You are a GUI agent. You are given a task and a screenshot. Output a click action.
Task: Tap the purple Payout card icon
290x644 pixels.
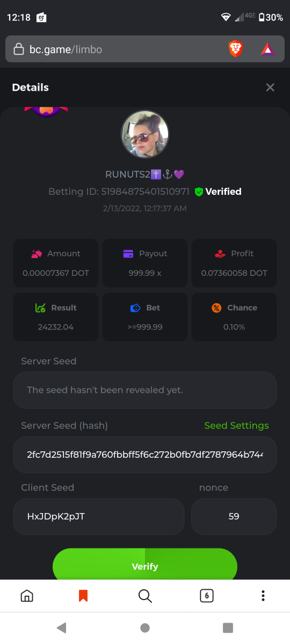[128, 254]
